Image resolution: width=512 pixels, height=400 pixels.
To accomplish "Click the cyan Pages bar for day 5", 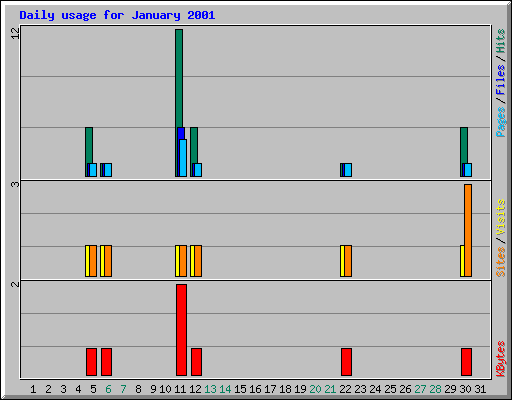I will (93, 170).
